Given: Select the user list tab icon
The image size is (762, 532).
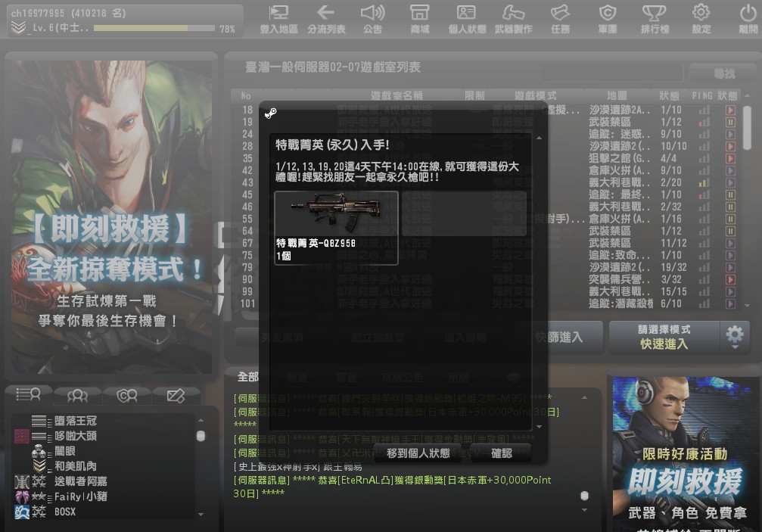Looking at the screenshot, I should pos(29,394).
